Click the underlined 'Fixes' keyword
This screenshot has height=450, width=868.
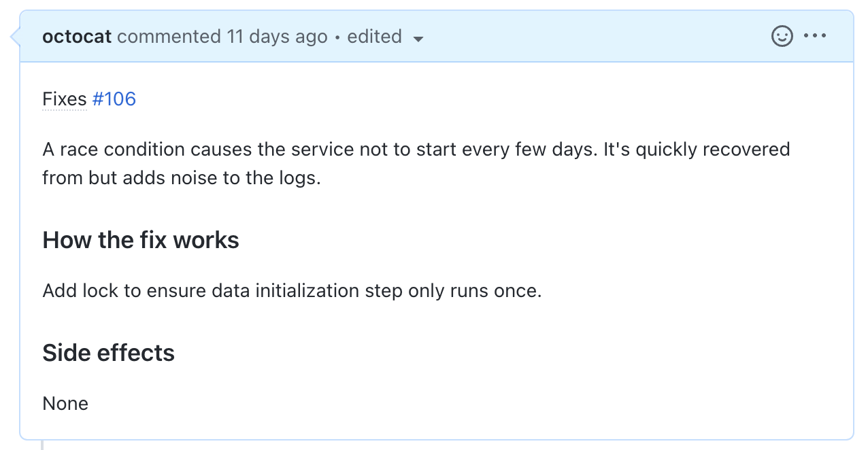pos(65,99)
